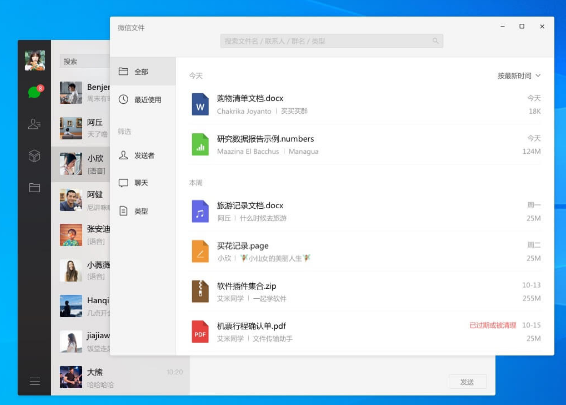Click the purple music file icon
This screenshot has height=405, width=566.
coord(200,211)
